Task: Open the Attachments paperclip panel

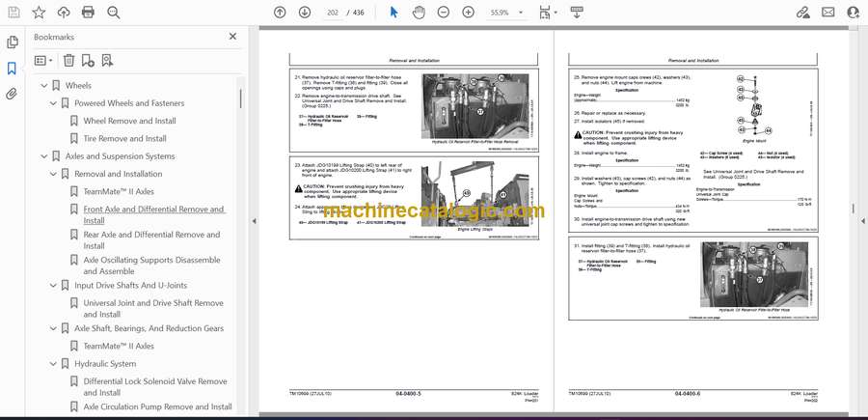Action: click(13, 94)
